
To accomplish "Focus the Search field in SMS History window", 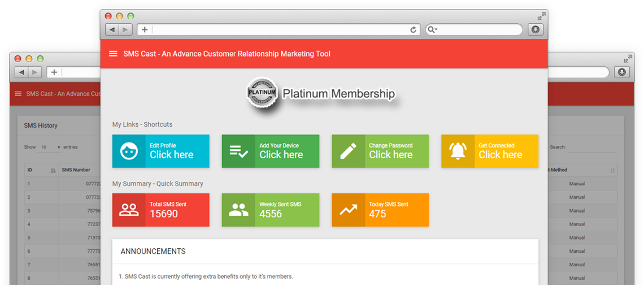I will 592,147.
